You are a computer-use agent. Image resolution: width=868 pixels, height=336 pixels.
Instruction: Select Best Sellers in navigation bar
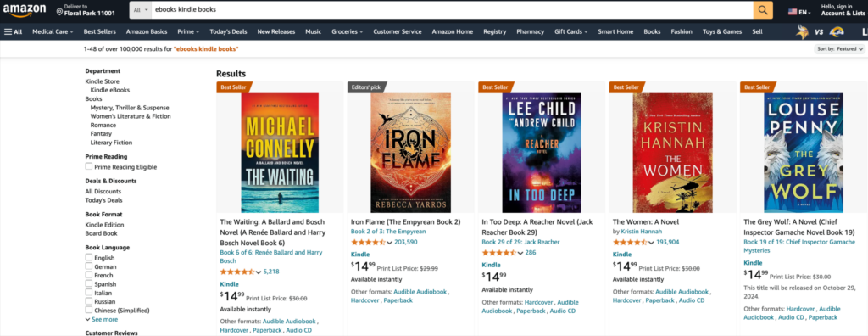[100, 31]
